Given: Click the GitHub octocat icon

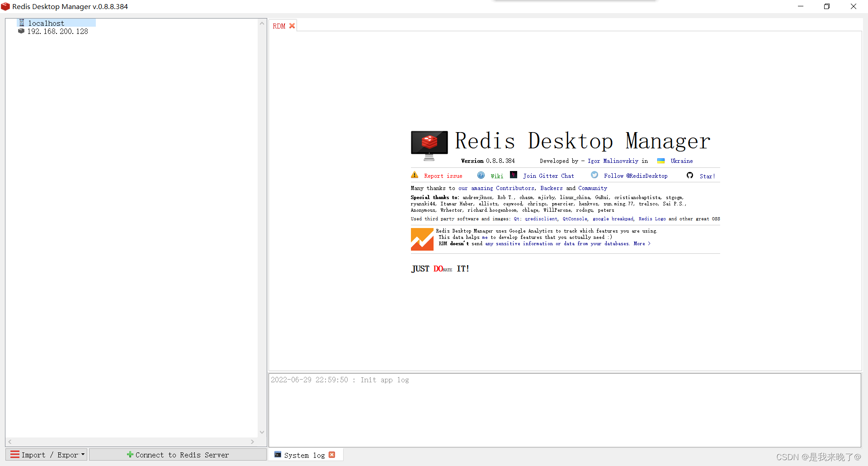Looking at the screenshot, I should [690, 175].
